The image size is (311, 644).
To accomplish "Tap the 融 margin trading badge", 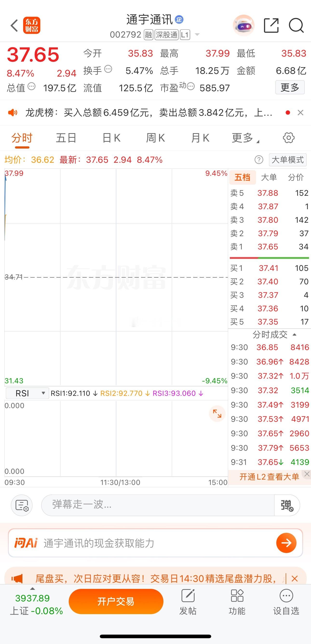I will [149, 35].
